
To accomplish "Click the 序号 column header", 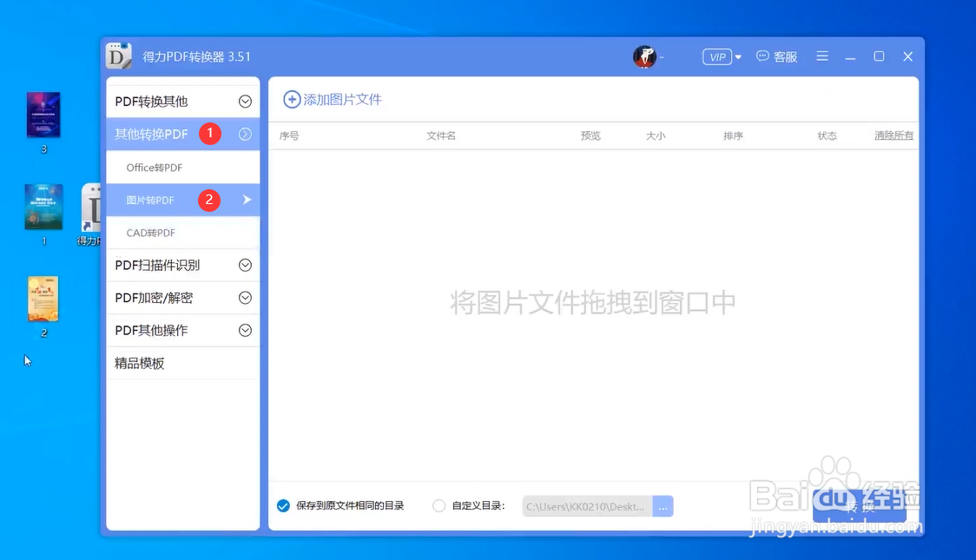I will coord(289,135).
